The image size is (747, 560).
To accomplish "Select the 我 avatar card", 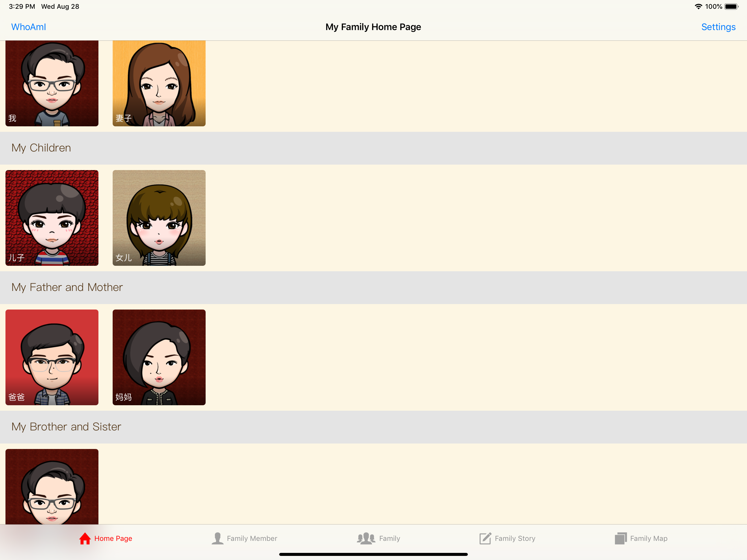I will [52, 83].
